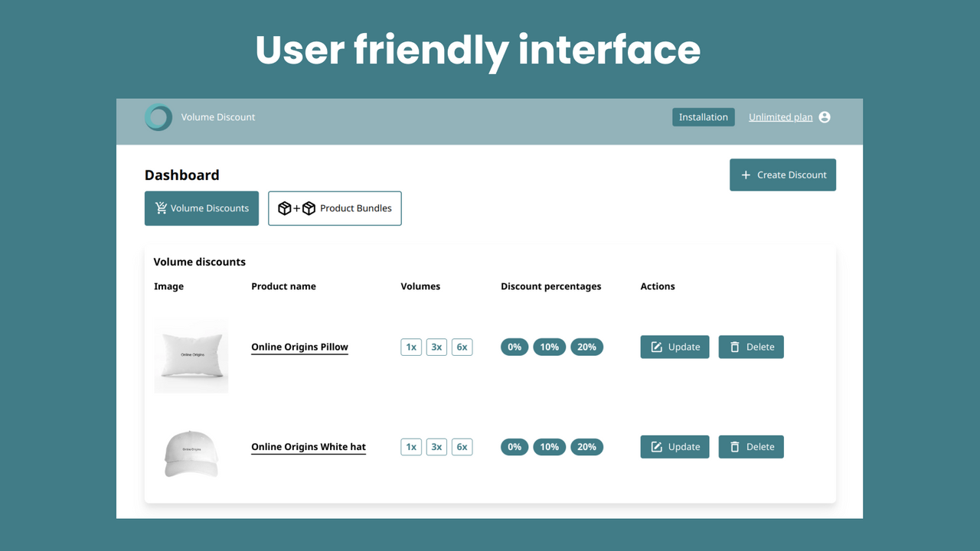Click the Volume Discount app logo
The width and height of the screenshot is (980, 551).
click(x=158, y=117)
